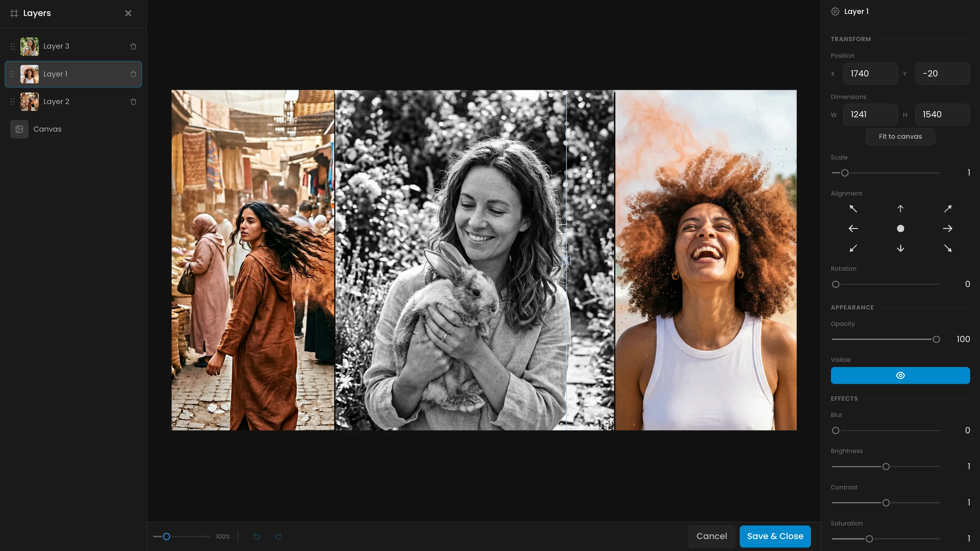
Task: Close the Layers panel
Action: 128,13
